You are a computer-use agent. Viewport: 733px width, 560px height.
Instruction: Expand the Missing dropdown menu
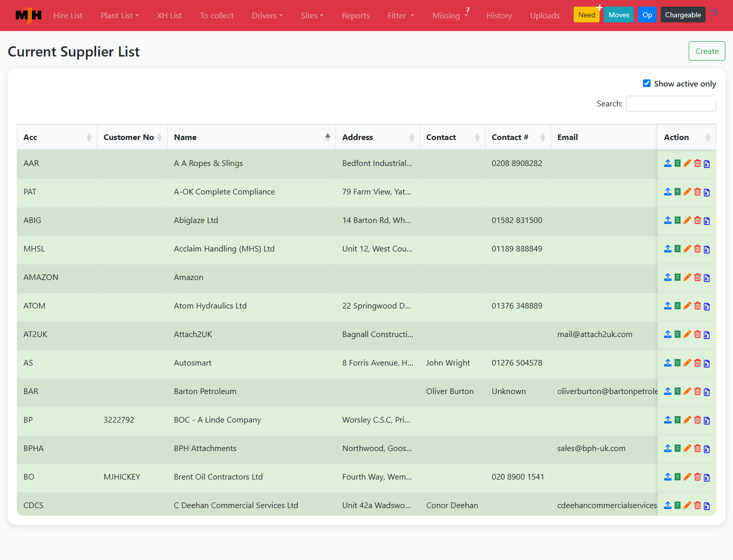(x=450, y=15)
